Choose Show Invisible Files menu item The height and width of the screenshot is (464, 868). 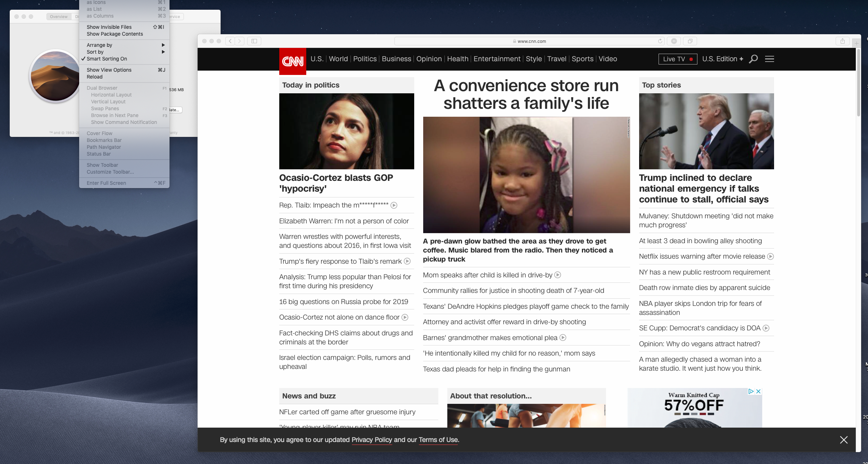pos(124,27)
